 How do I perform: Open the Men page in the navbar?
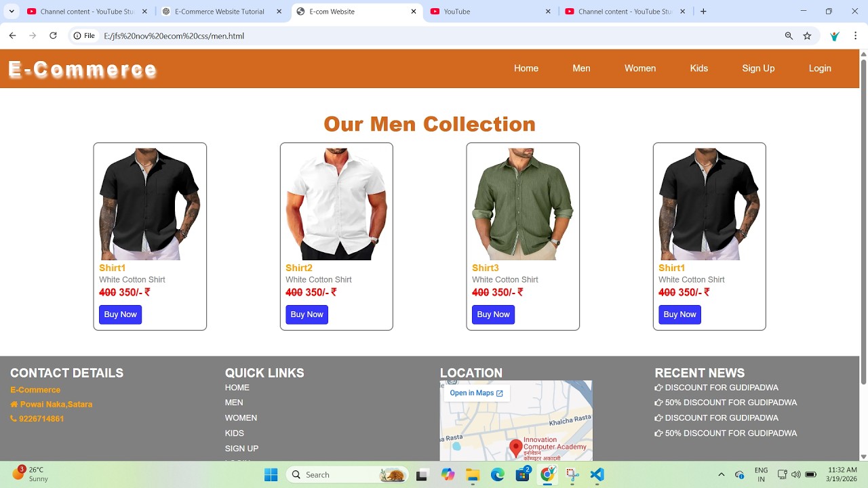point(581,68)
